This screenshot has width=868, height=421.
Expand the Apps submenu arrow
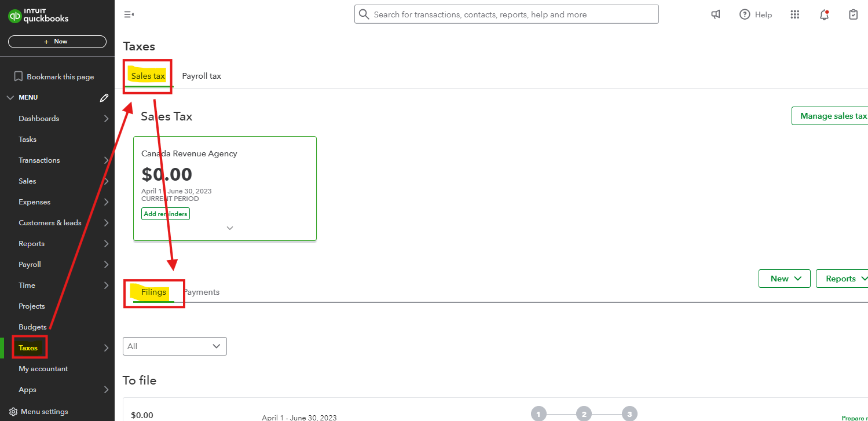point(106,390)
